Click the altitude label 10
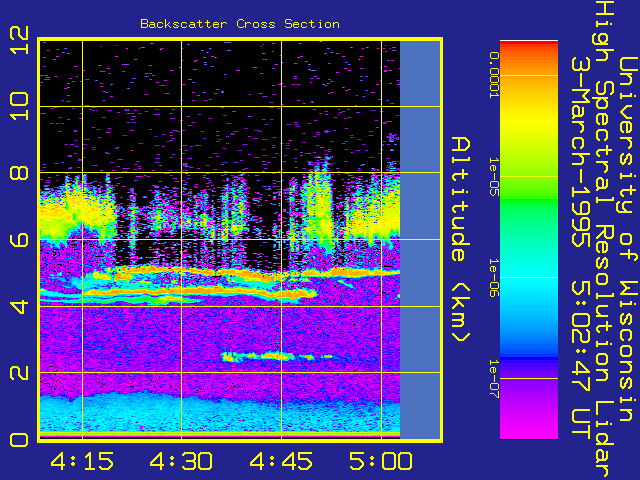This screenshot has height=480, width=640. click(x=19, y=106)
